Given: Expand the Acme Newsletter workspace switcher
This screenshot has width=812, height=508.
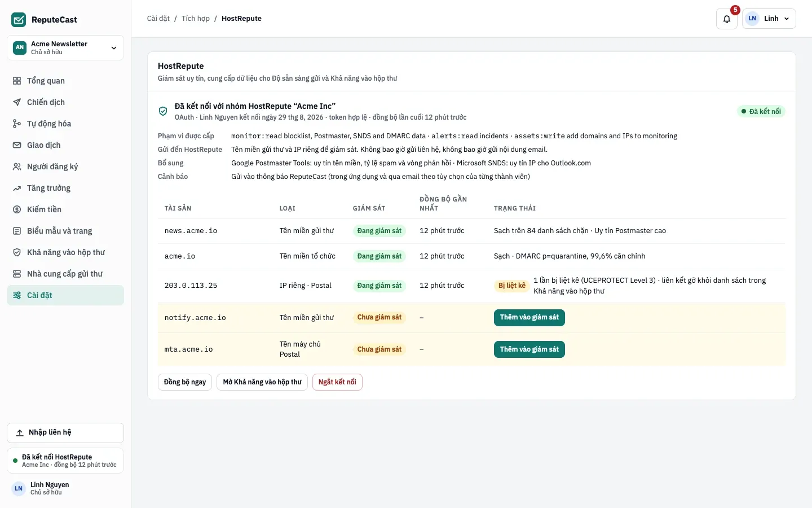Looking at the screenshot, I should click(65, 48).
